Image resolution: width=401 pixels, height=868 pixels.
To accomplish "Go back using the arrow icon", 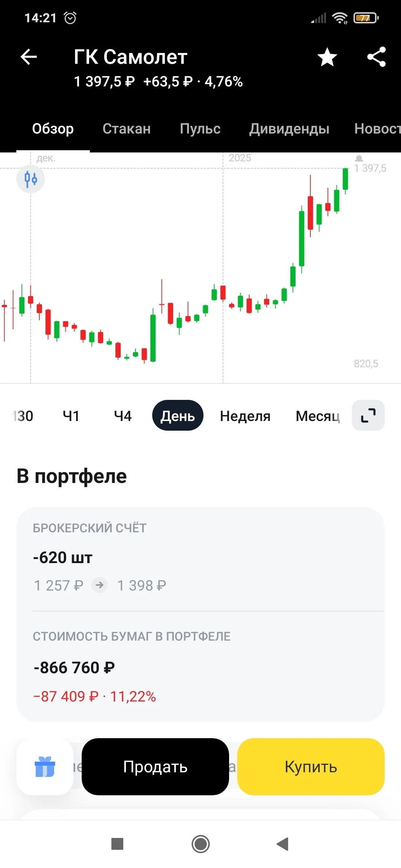I will (x=29, y=57).
